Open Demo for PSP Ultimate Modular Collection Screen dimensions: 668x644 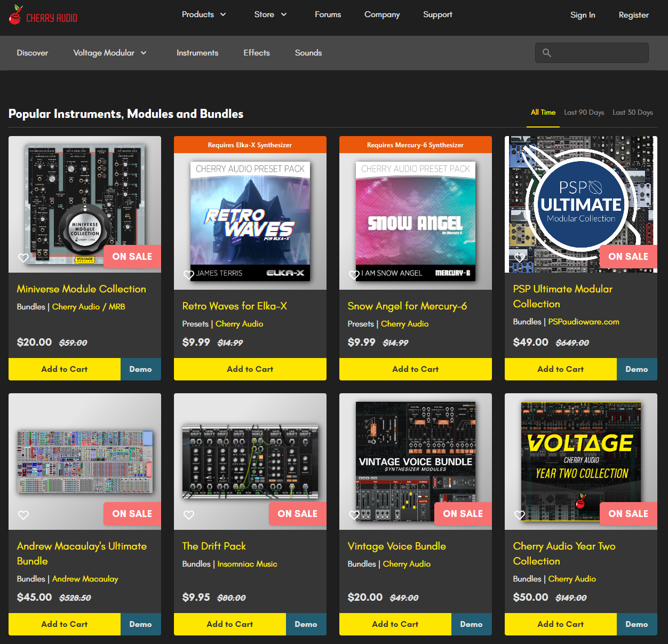tap(637, 369)
